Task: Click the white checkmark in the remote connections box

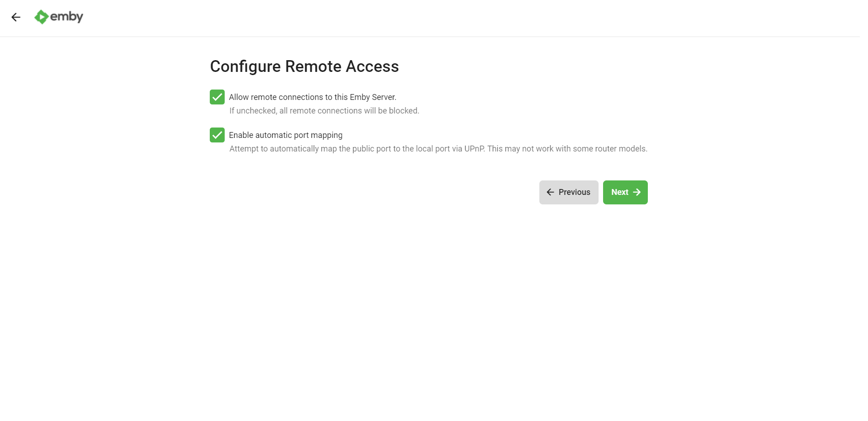Action: [x=217, y=97]
